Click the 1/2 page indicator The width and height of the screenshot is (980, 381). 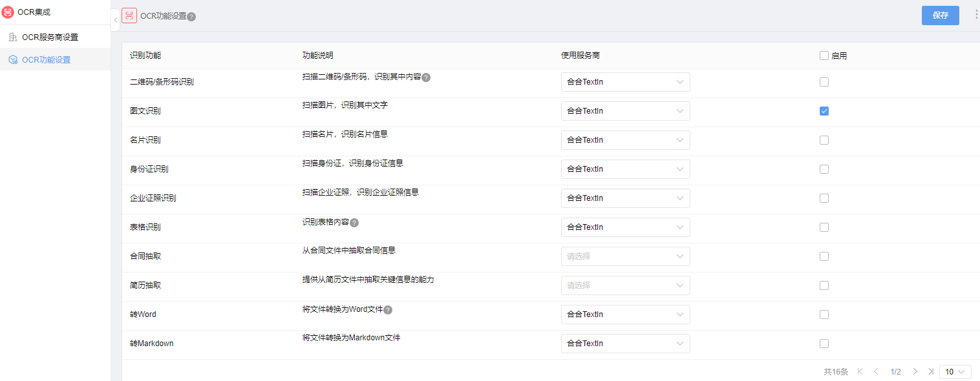(x=895, y=372)
